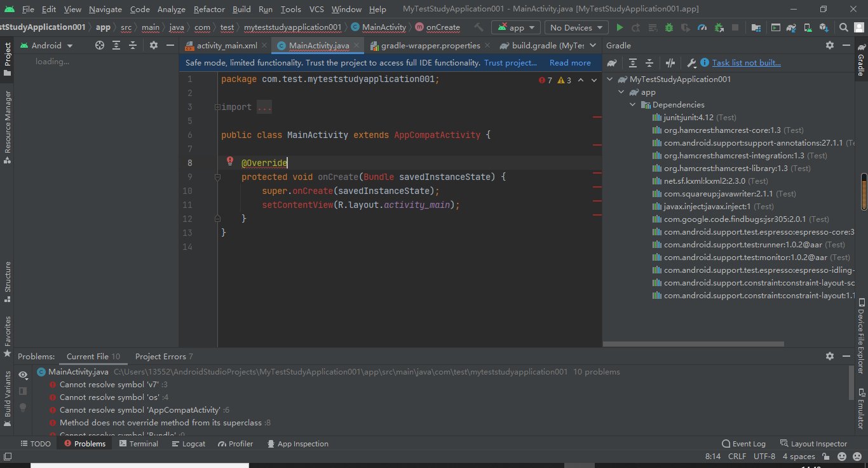868x468 pixels.
Task: Open the Terminal tool window
Action: (x=139, y=444)
